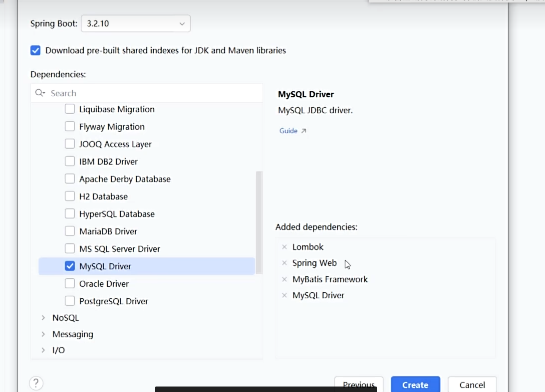Screen dimensions: 545x392
Task: Click the Cancel button
Action: click(472, 385)
